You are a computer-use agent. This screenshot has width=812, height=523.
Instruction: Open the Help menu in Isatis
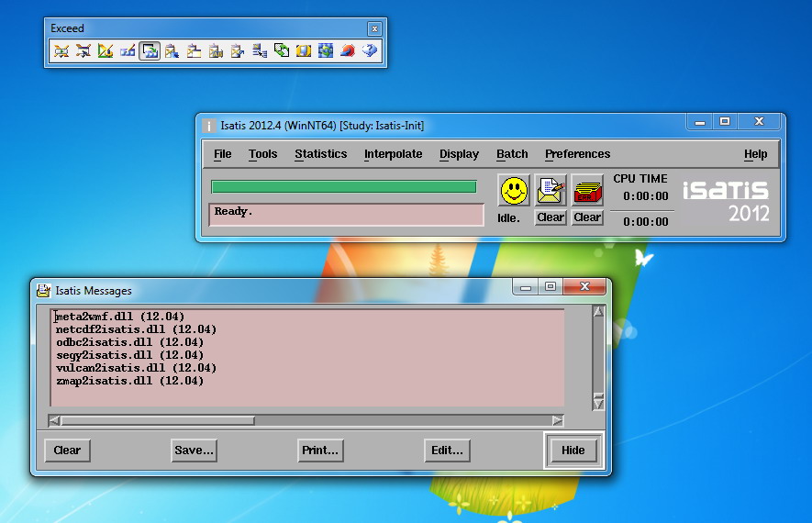(x=755, y=154)
